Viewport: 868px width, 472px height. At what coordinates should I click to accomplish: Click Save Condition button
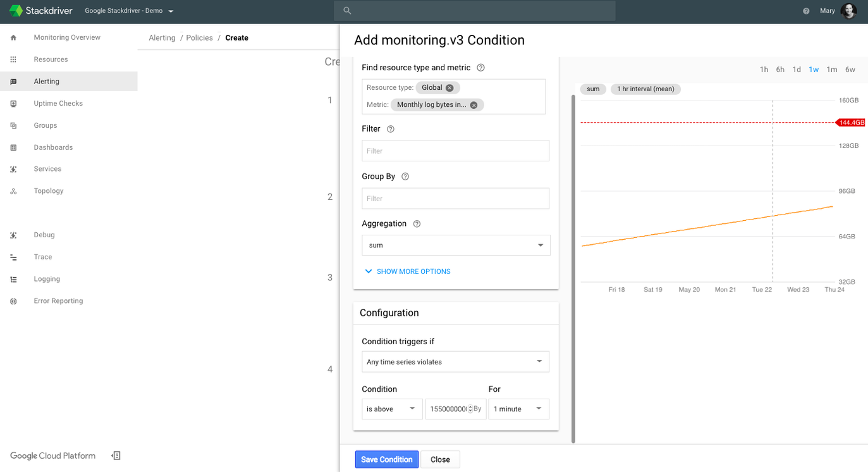(x=387, y=459)
